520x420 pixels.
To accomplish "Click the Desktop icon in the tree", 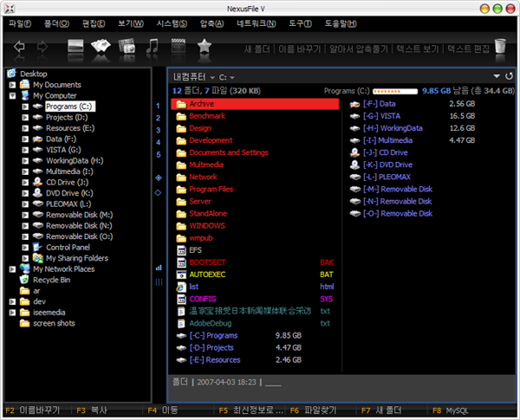I will [11, 74].
